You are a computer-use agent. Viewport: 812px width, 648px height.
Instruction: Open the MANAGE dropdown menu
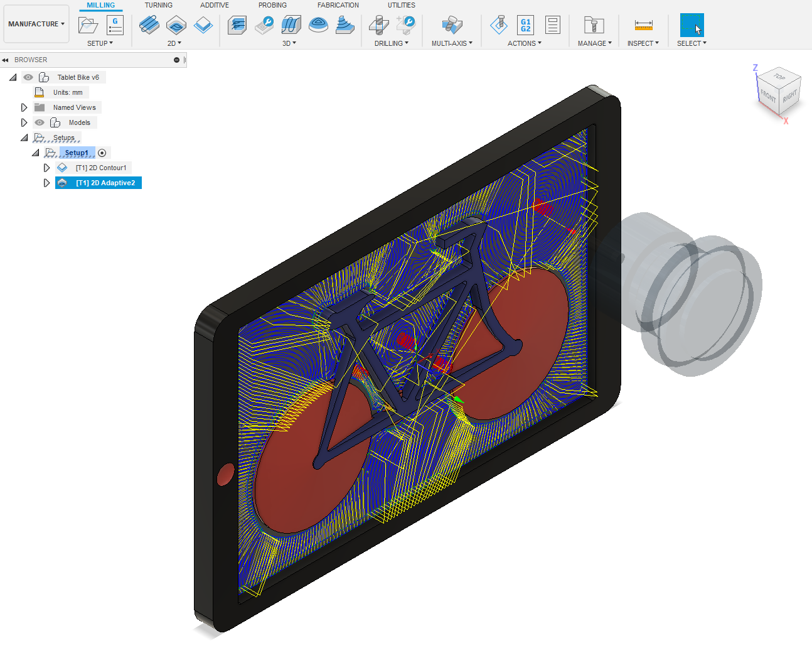[x=594, y=43]
